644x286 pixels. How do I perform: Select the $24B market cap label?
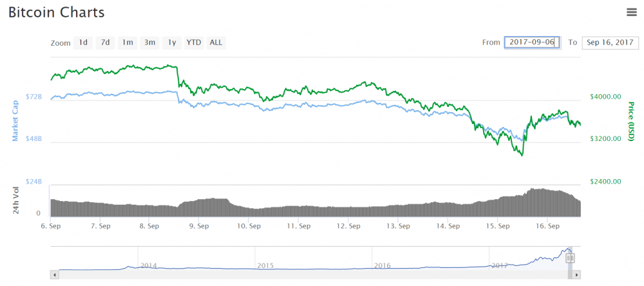(34, 181)
